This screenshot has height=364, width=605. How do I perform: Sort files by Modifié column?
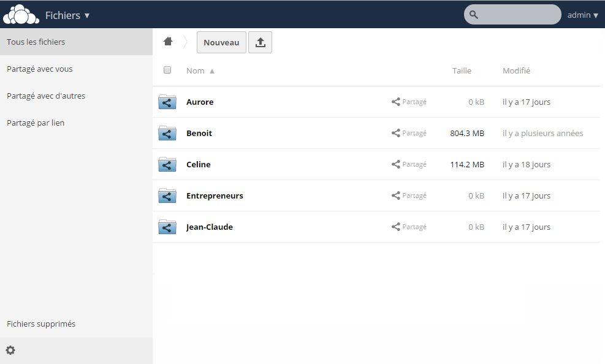coord(516,70)
